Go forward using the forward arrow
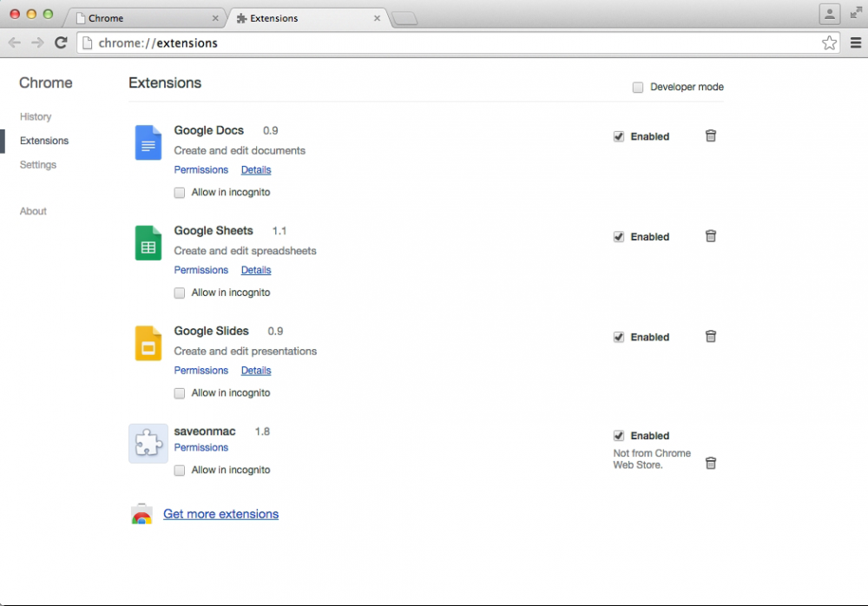 point(37,43)
